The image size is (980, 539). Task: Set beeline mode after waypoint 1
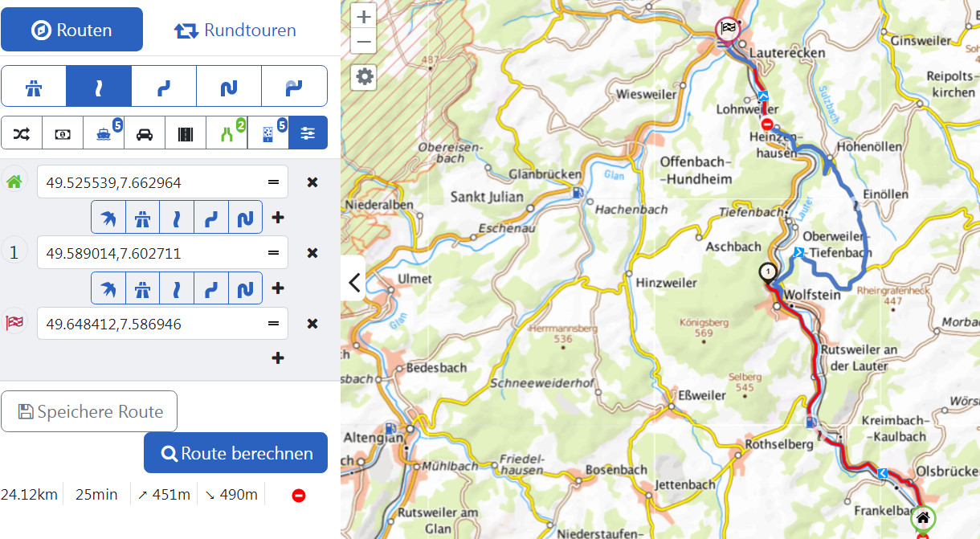tap(108, 288)
